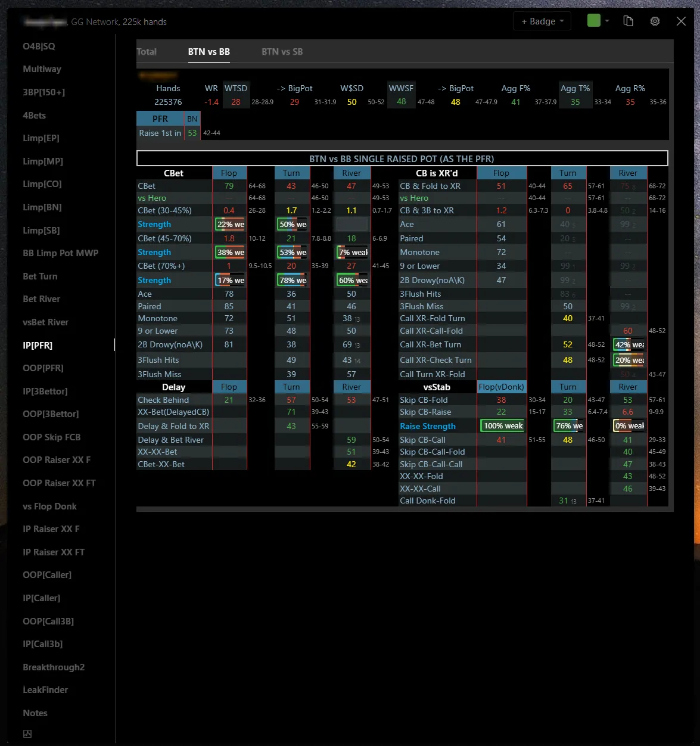Click the WTSD stat header
This screenshot has width=700, height=746.
coord(236,88)
